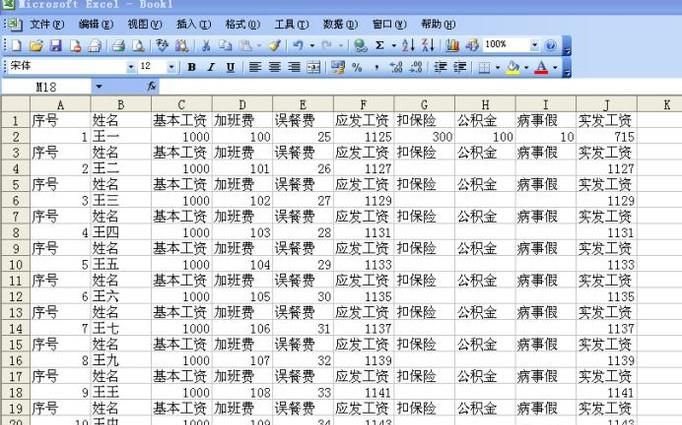
Task: Create a new blank workbook
Action: coord(16,45)
